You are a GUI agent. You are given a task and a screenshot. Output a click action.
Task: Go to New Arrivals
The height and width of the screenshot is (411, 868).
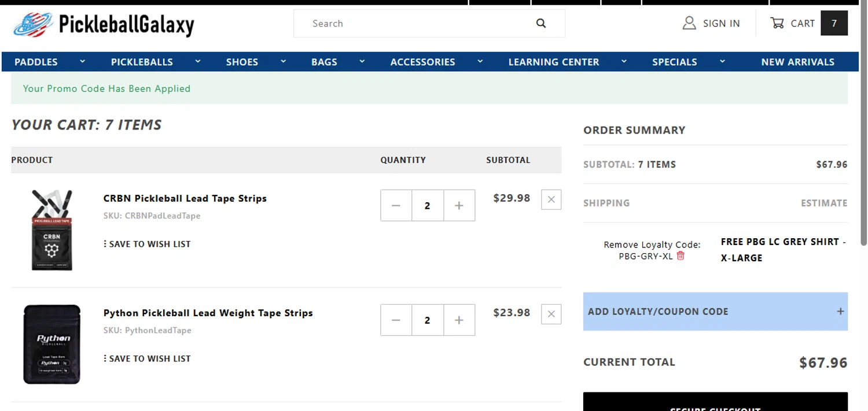(x=797, y=62)
